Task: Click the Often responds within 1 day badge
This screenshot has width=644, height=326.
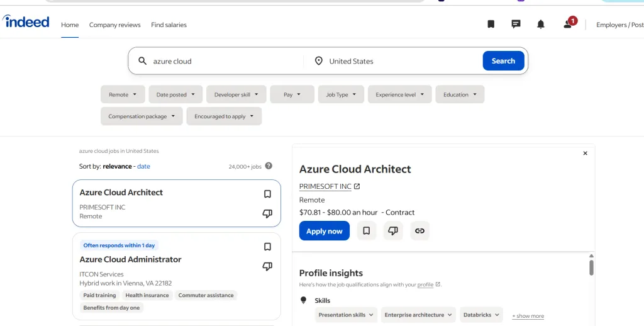Action: 119,245
